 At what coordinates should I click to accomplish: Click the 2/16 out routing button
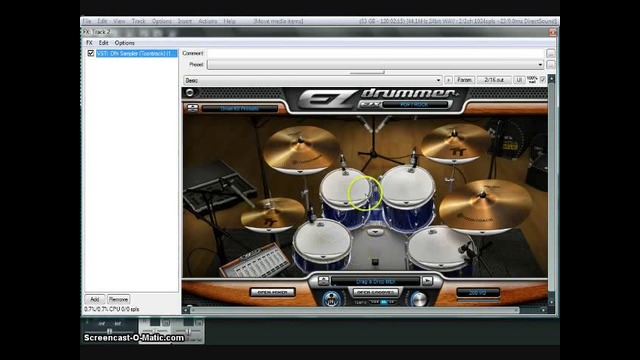click(494, 80)
